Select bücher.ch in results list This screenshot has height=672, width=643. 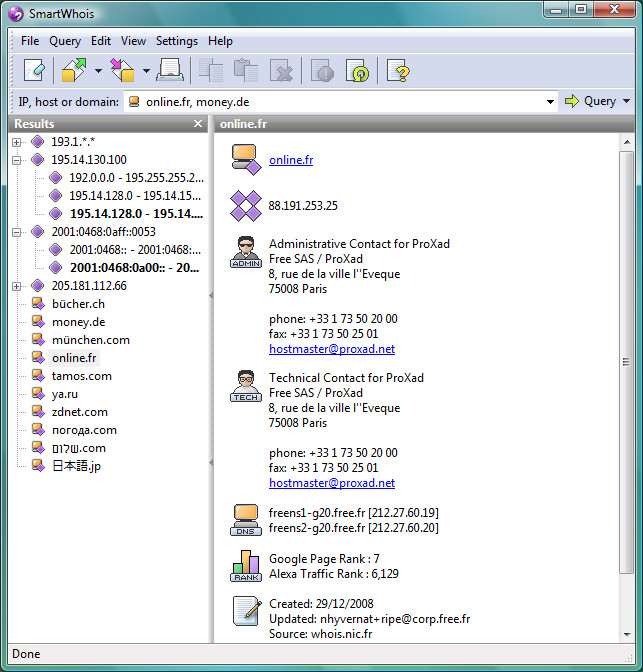click(78, 304)
